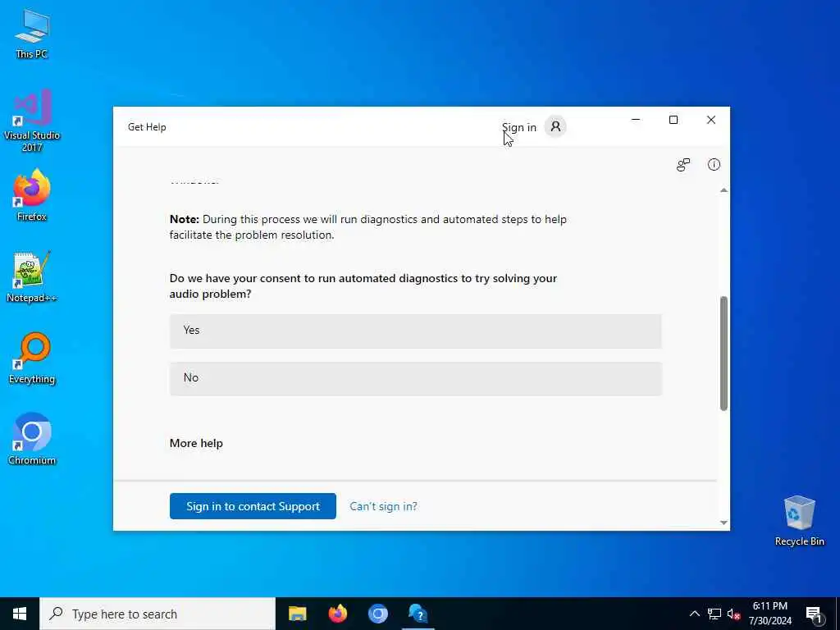Select the Everything search desktop shortcut
Image resolution: width=840 pixels, height=630 pixels.
32,358
